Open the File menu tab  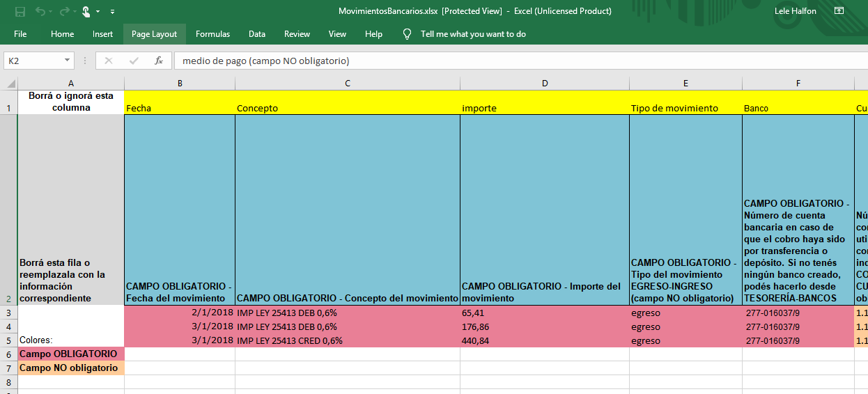[x=20, y=33]
